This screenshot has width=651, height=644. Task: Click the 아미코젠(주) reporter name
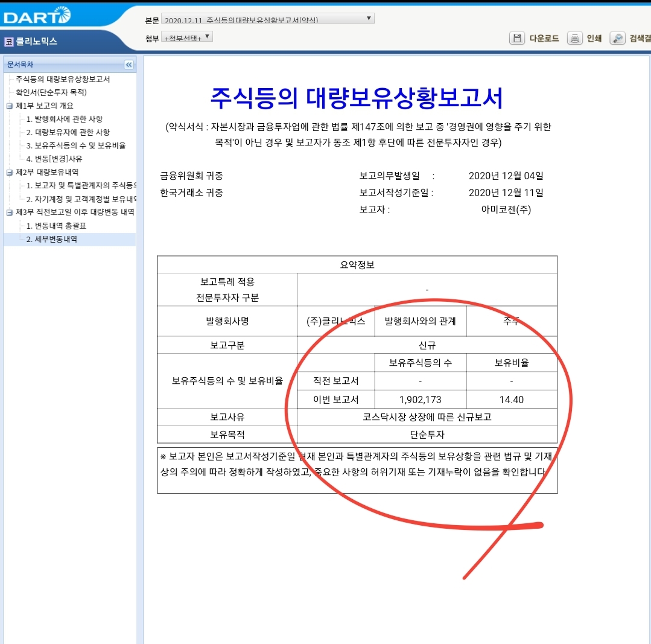[x=506, y=209]
